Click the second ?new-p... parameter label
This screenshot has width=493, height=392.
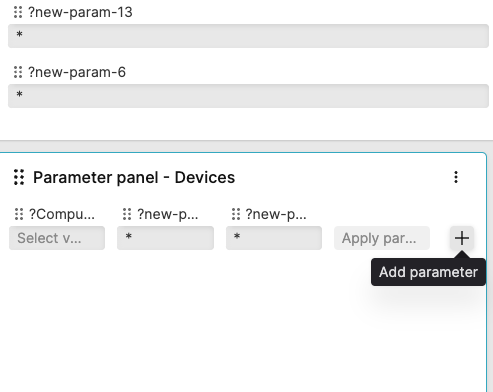click(276, 214)
